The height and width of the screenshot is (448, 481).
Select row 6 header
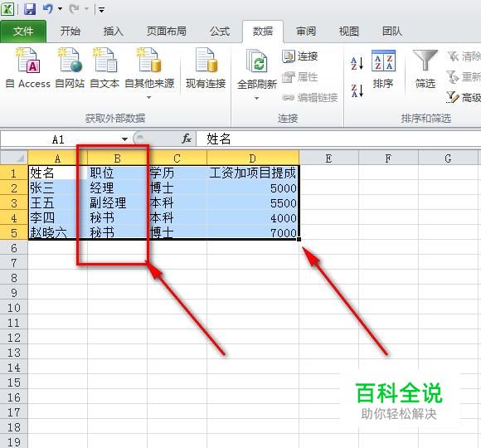point(14,248)
